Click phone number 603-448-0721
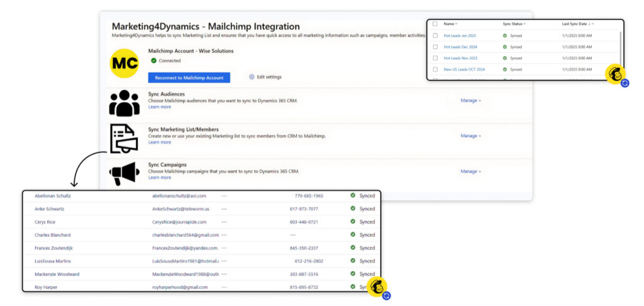Image resolution: width=644 pixels, height=306 pixels. [304, 222]
